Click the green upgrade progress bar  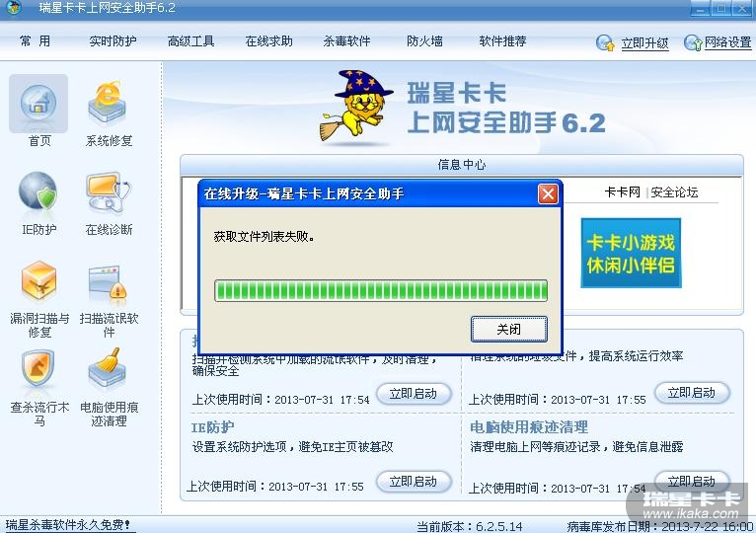coord(381,291)
